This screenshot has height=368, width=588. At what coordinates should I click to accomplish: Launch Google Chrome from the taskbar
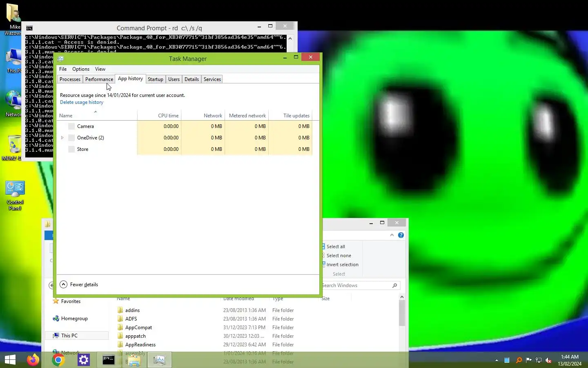58,360
